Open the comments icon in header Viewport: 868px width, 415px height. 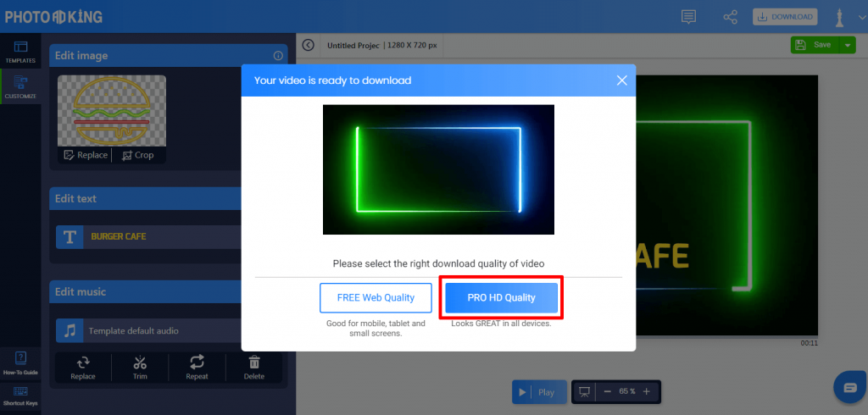pyautogui.click(x=688, y=17)
